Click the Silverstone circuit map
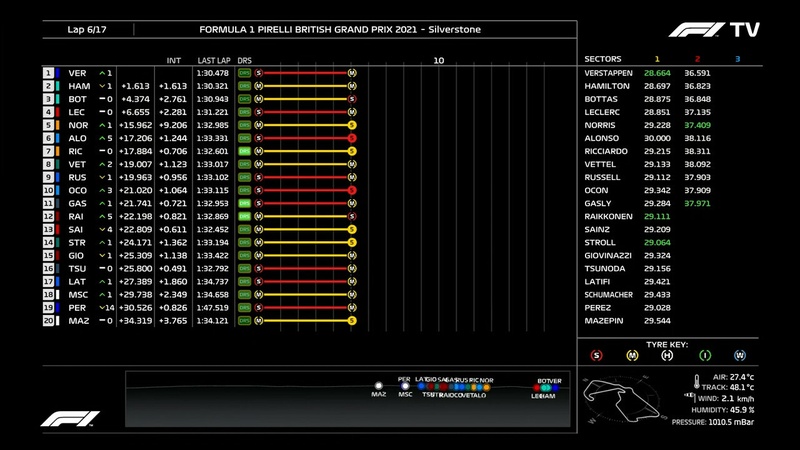Viewport: 800px width, 450px height. [623, 400]
